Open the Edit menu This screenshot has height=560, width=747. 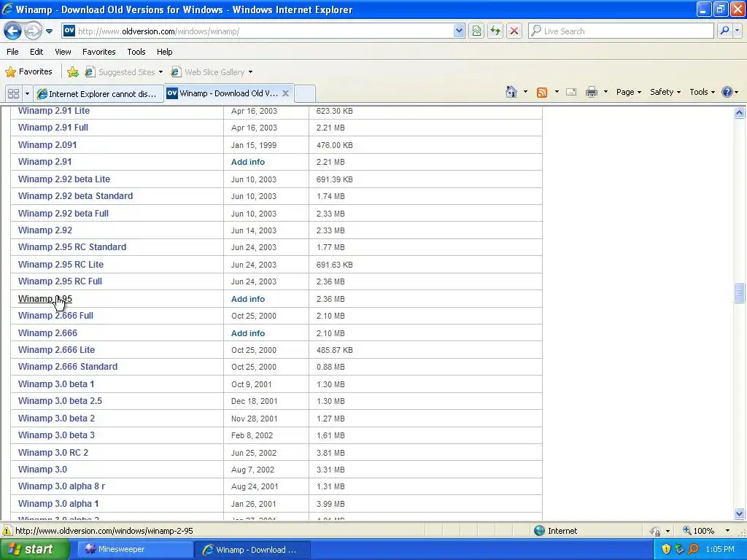coord(36,52)
